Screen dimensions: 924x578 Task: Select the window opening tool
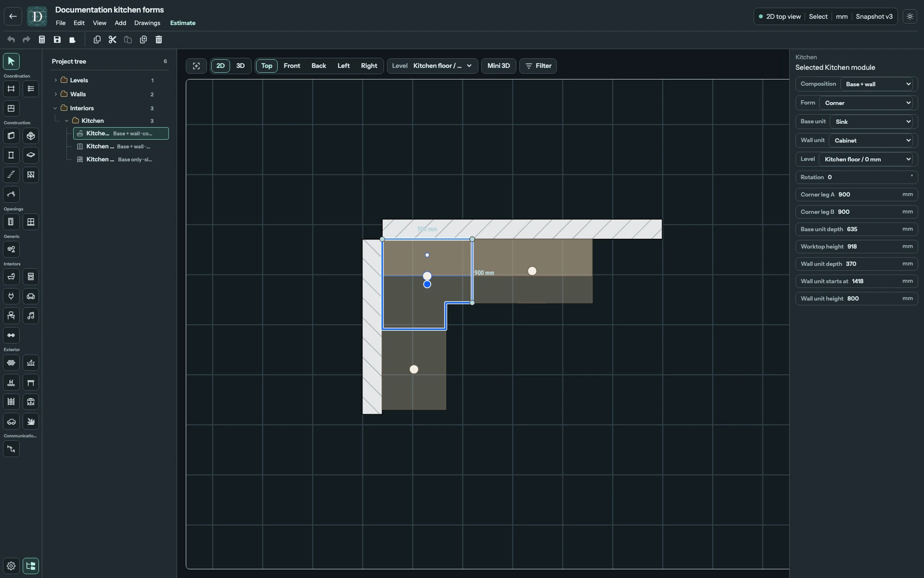pos(31,222)
